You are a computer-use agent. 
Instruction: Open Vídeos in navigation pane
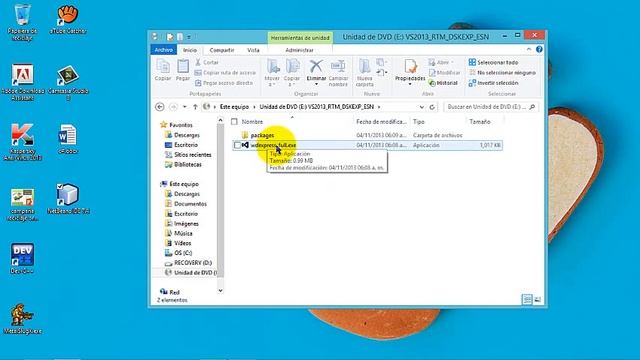(182, 243)
